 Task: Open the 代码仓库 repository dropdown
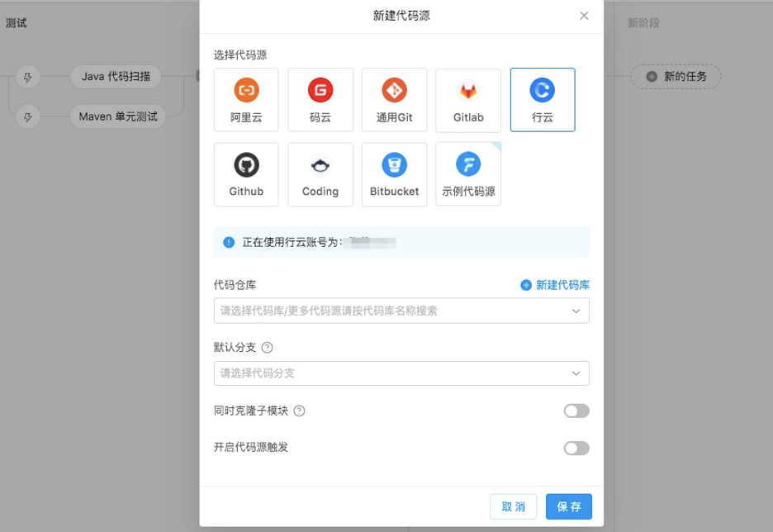point(401,311)
